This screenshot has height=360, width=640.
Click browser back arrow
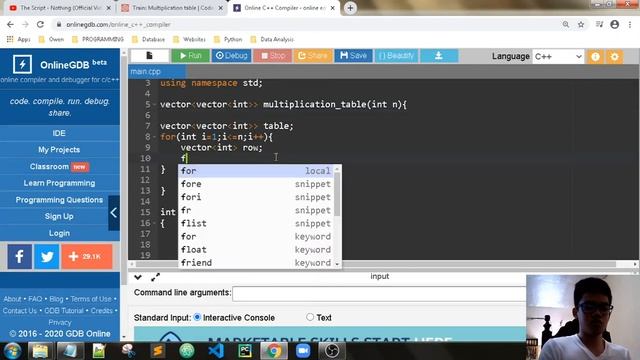10,24
